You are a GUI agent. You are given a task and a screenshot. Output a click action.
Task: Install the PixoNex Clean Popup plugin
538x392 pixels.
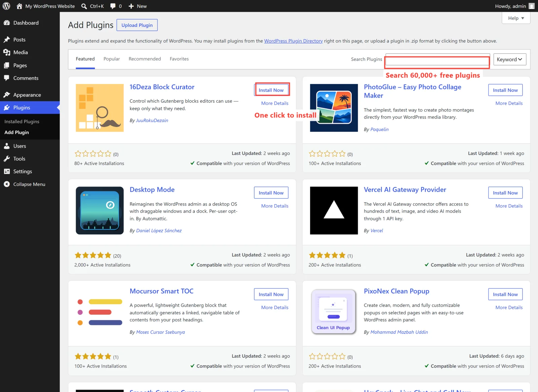pyautogui.click(x=505, y=294)
